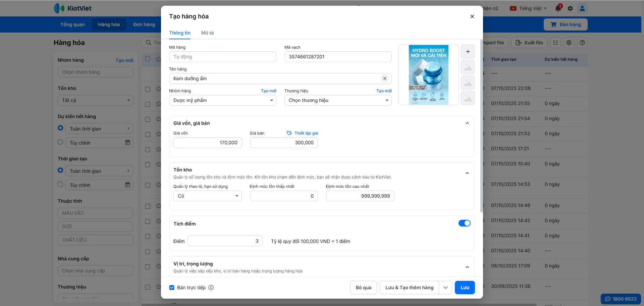This screenshot has width=644, height=306.
Task: Click the plus icon to add product image
Action: click(x=468, y=52)
